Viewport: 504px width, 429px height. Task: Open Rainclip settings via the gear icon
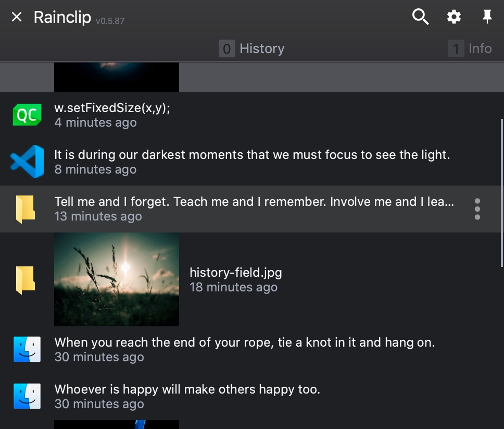point(453,16)
